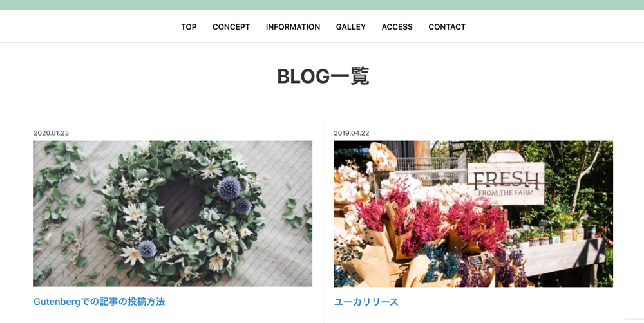Open the GALLEY menu item
This screenshot has height=323, width=644.
pos(351,26)
